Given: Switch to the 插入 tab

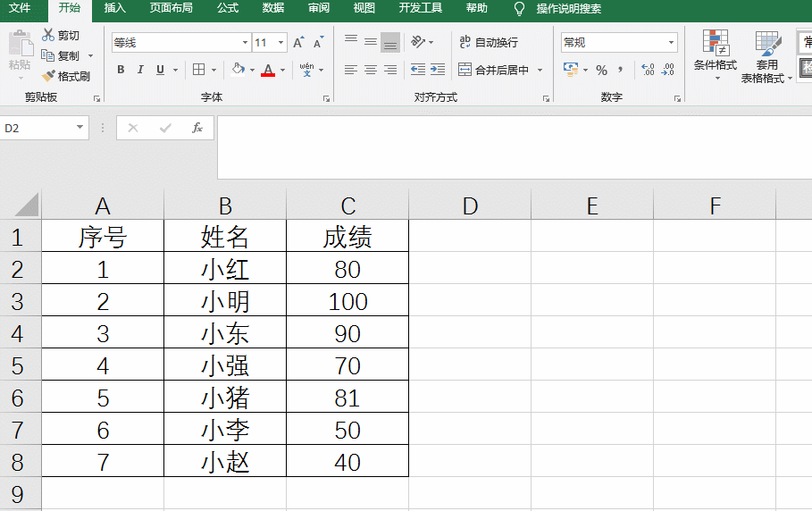Looking at the screenshot, I should 115,8.
